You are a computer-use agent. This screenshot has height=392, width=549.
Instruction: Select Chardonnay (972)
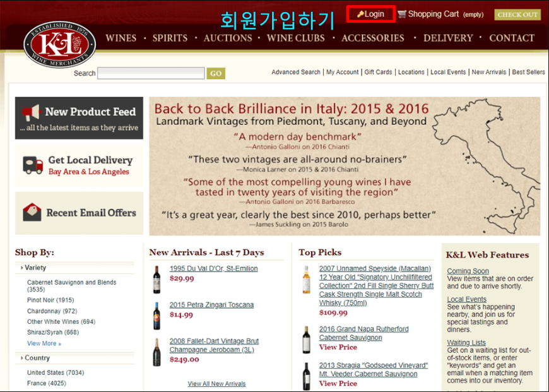pos(52,311)
